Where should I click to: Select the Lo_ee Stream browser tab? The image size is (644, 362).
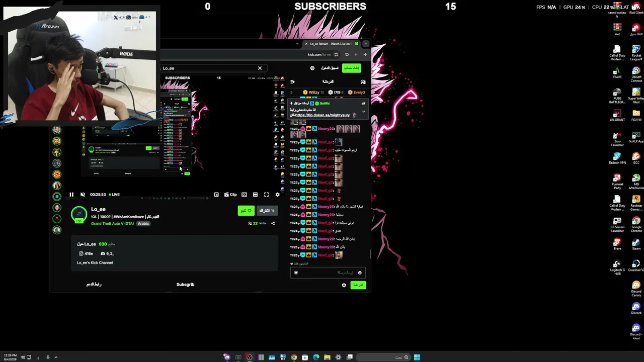(x=331, y=44)
